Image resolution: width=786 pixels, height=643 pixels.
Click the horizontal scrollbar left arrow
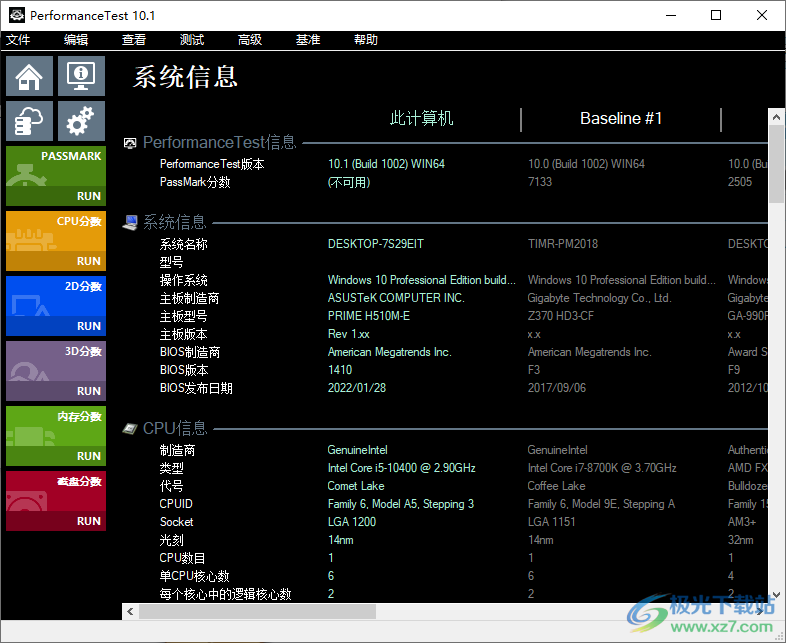[x=130, y=611]
